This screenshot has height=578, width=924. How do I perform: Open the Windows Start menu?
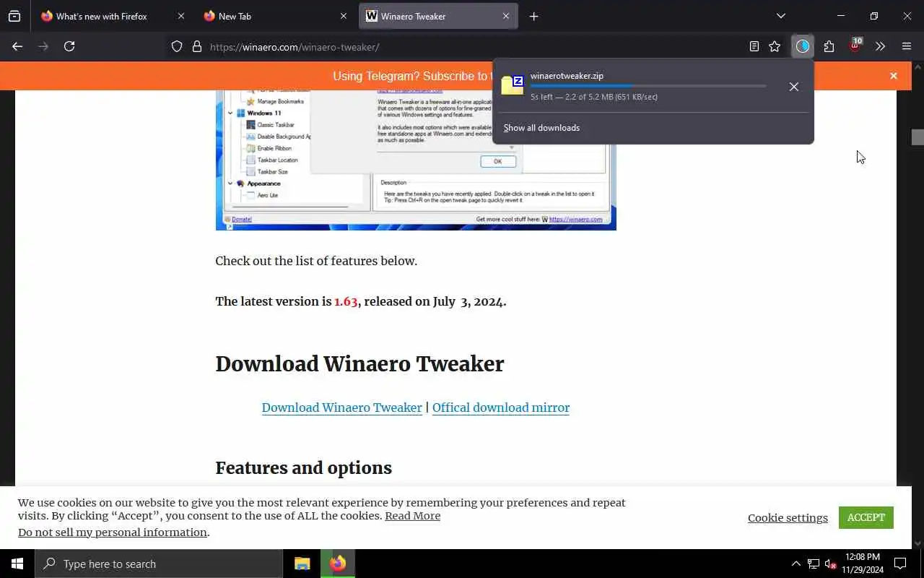17,564
